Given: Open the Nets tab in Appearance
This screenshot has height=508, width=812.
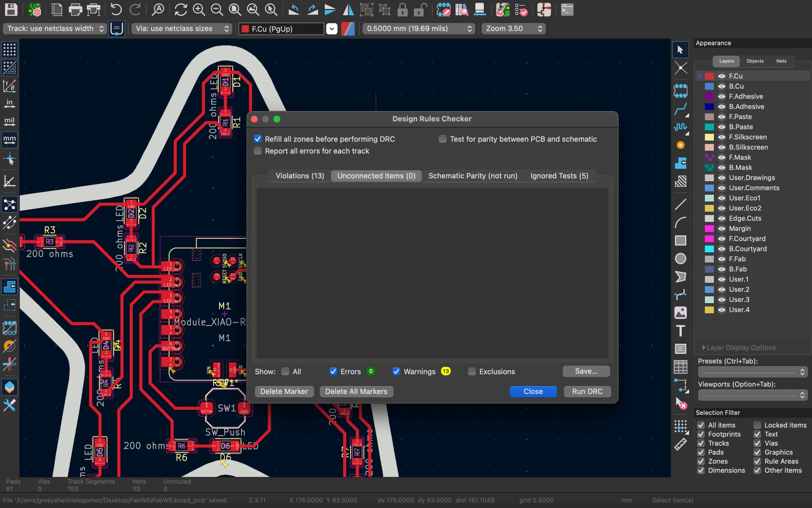Looking at the screenshot, I should click(781, 61).
